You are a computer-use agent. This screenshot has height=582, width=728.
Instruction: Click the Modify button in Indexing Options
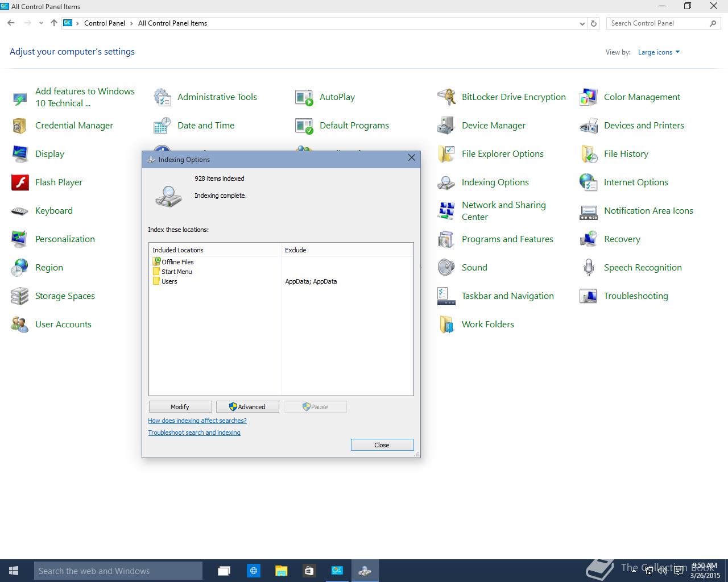[180, 407]
